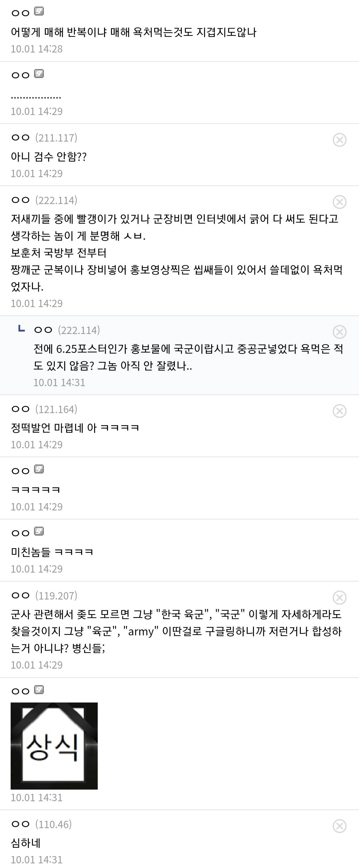This screenshot has width=359, height=868.
Task: Select the '정떡발언 마렵네 아 ㅋㅋㅋㅋ' comment text
Action: point(75,428)
